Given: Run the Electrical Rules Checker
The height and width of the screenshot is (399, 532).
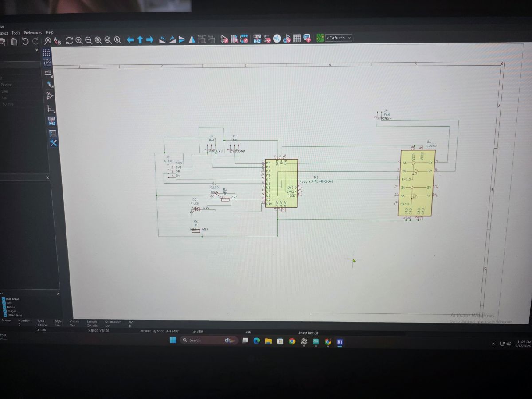Looking at the screenshot, I should [267, 39].
